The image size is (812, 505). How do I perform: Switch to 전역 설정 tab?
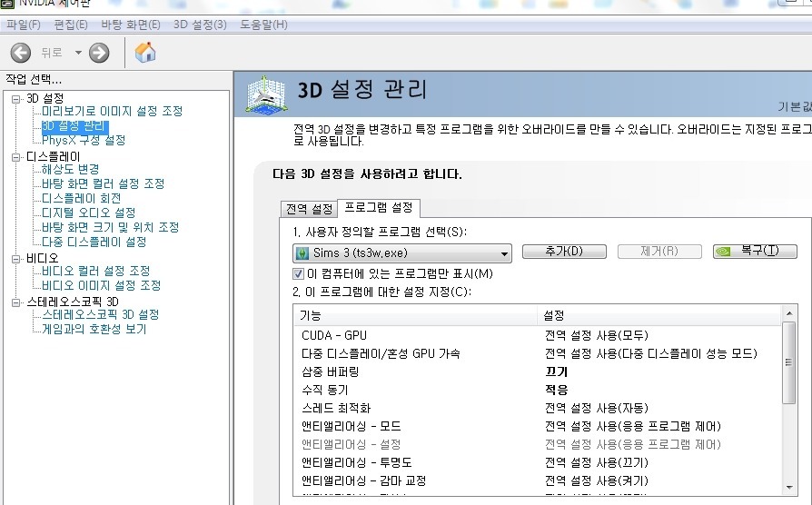(x=309, y=209)
